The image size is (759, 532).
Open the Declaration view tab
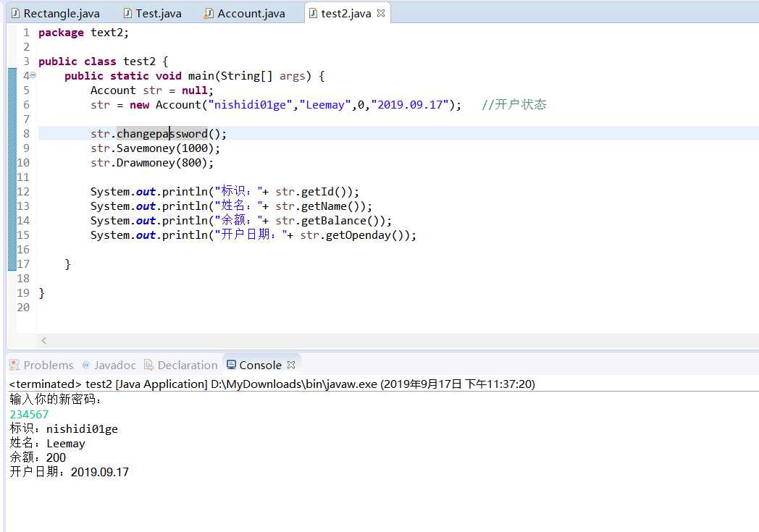(x=181, y=365)
